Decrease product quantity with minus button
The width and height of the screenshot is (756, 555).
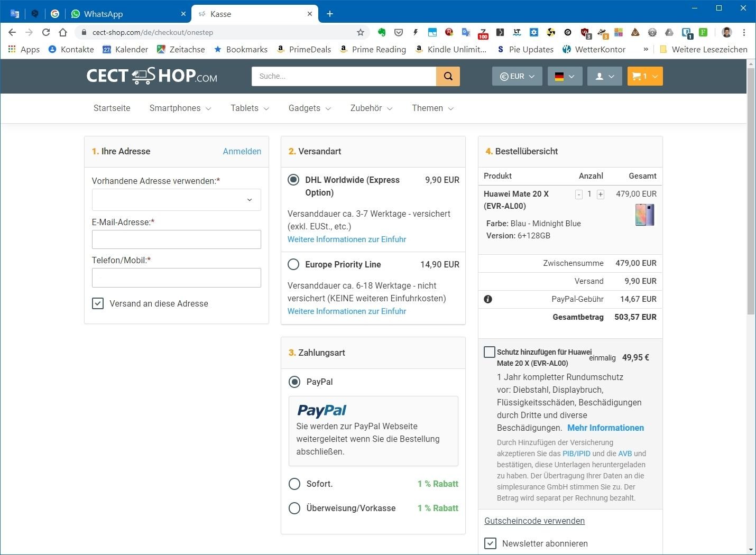point(579,195)
